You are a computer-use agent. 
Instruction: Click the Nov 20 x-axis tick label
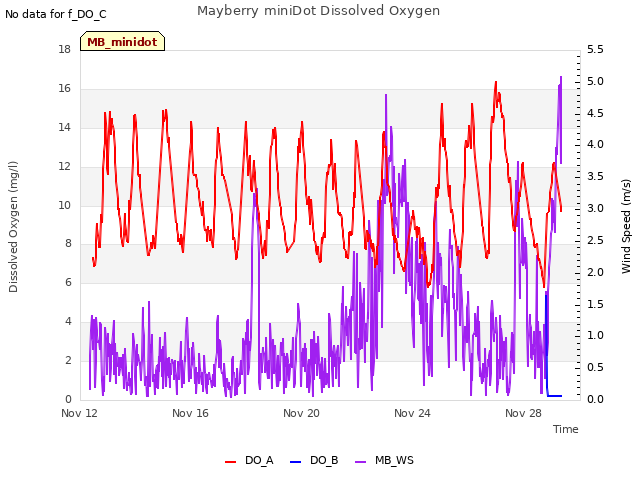pyautogui.click(x=301, y=413)
